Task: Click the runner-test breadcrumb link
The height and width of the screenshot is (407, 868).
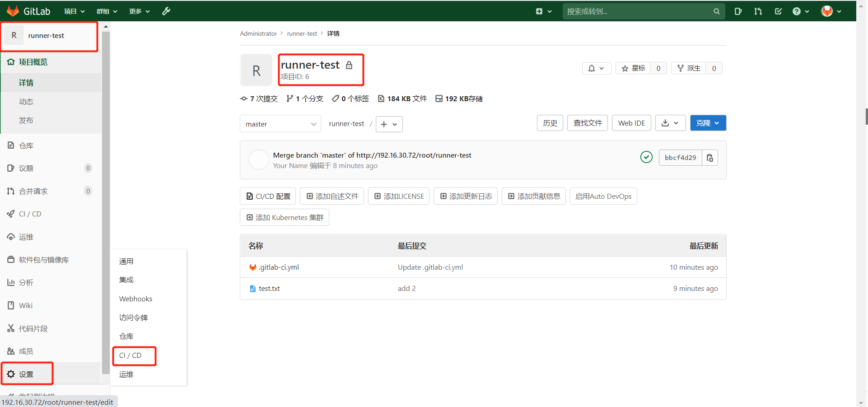Action: click(x=302, y=33)
